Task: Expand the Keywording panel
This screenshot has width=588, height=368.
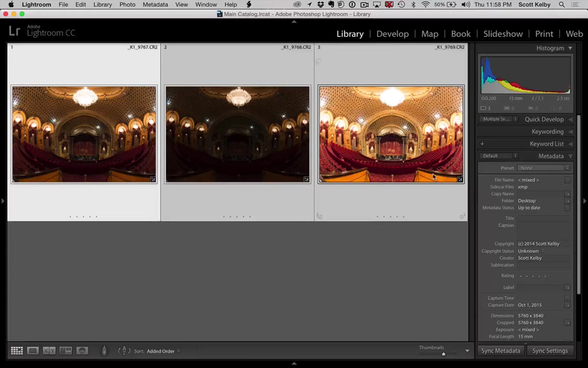Action: point(570,131)
